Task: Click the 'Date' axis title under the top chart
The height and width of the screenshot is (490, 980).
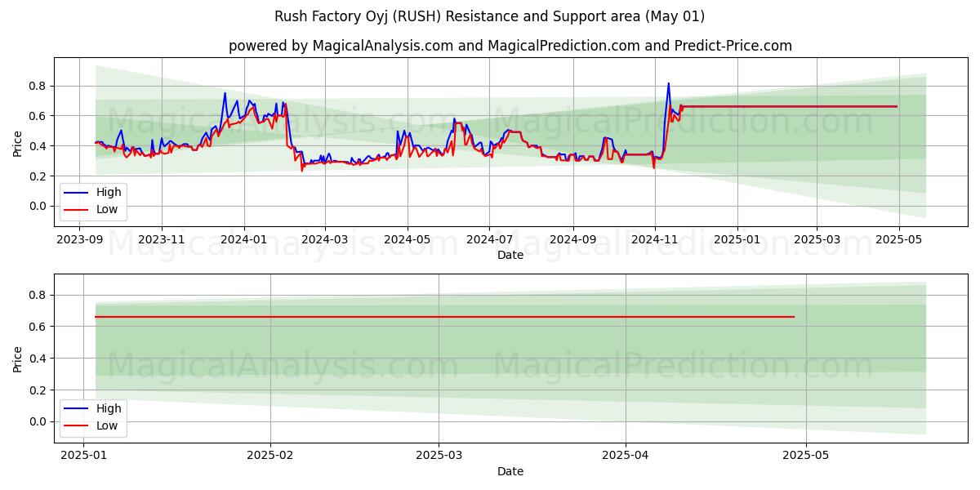Action: [x=510, y=255]
